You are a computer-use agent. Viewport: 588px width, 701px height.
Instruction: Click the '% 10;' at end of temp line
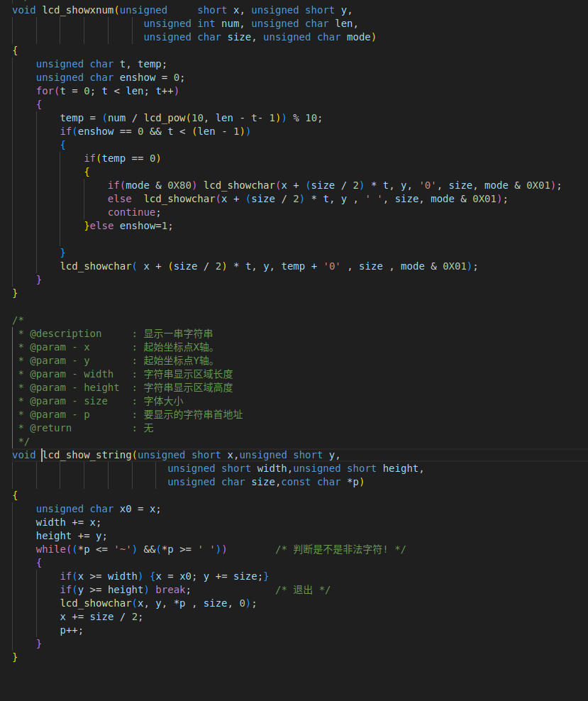(x=307, y=118)
